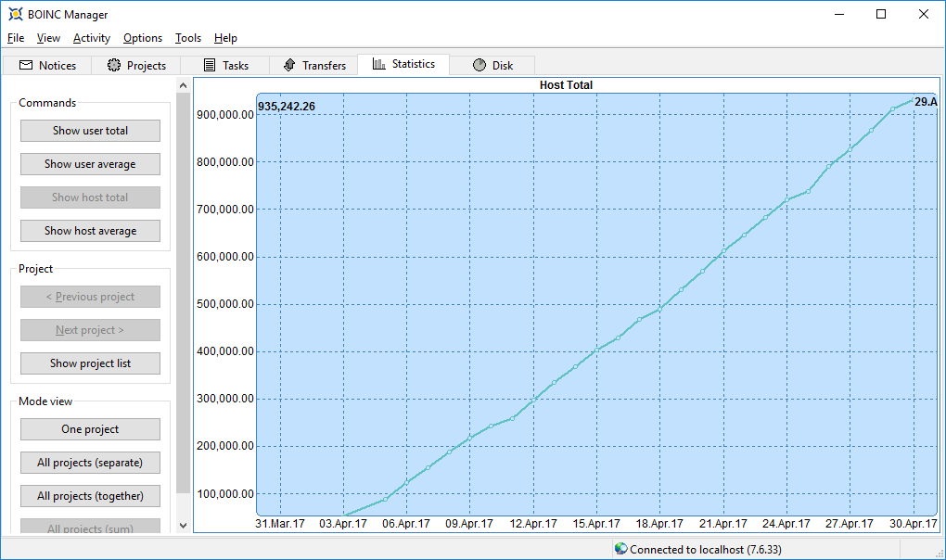This screenshot has width=946, height=560.
Task: Open the Options menu
Action: [x=143, y=38]
